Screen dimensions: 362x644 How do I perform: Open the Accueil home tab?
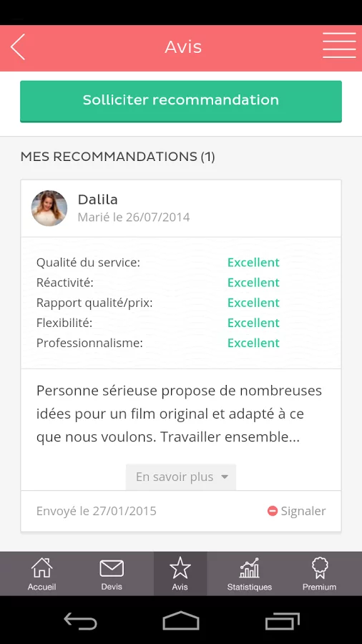coord(42,573)
